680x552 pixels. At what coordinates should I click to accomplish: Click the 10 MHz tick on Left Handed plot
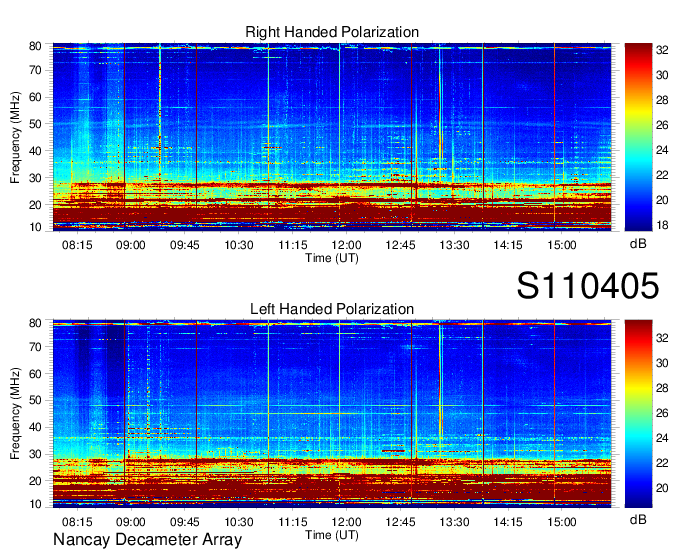[x=35, y=504]
